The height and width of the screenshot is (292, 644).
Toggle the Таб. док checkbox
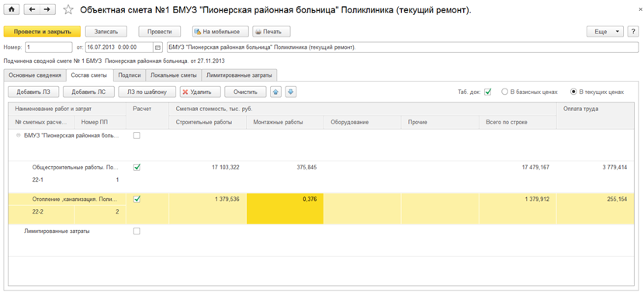pyautogui.click(x=488, y=92)
